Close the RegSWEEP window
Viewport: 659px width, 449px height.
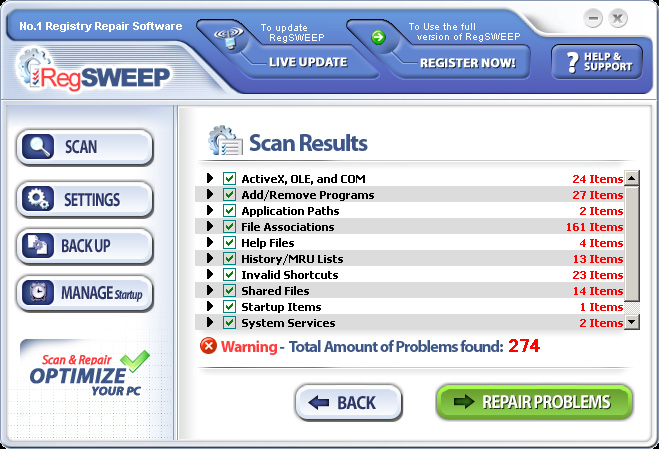(x=618, y=18)
